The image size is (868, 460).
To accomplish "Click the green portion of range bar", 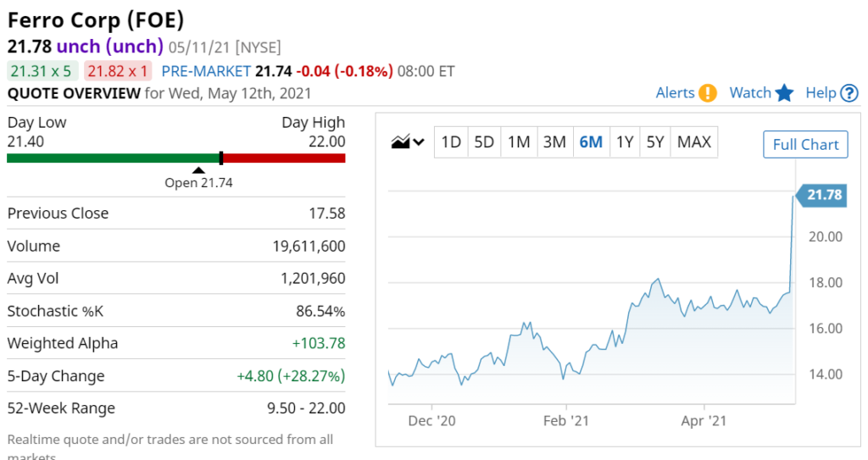I will tap(113, 158).
